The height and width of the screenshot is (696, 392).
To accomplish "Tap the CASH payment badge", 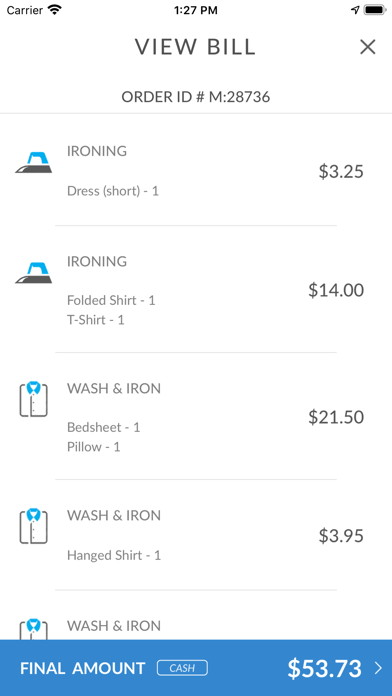I will [x=182, y=668].
